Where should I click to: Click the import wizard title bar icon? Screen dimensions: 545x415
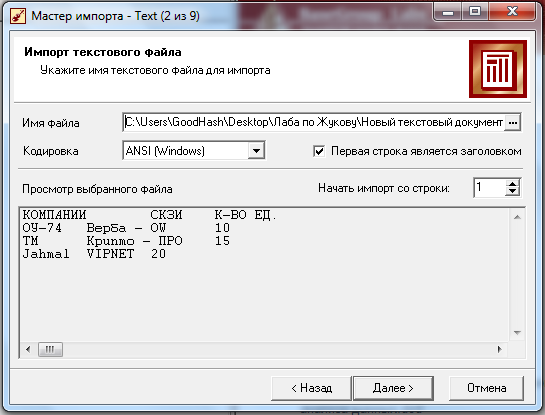[x=18, y=16]
